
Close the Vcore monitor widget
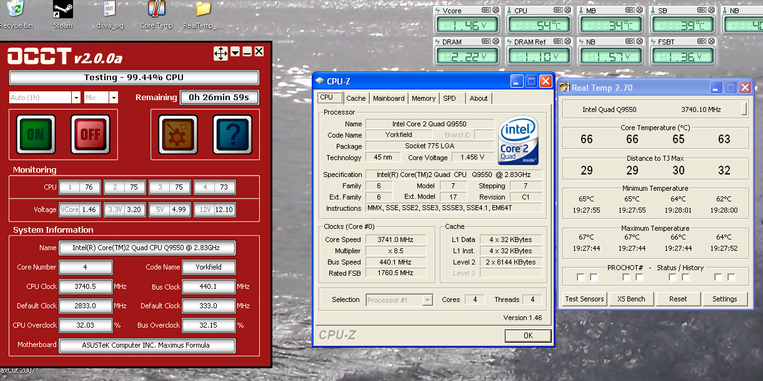point(496,10)
